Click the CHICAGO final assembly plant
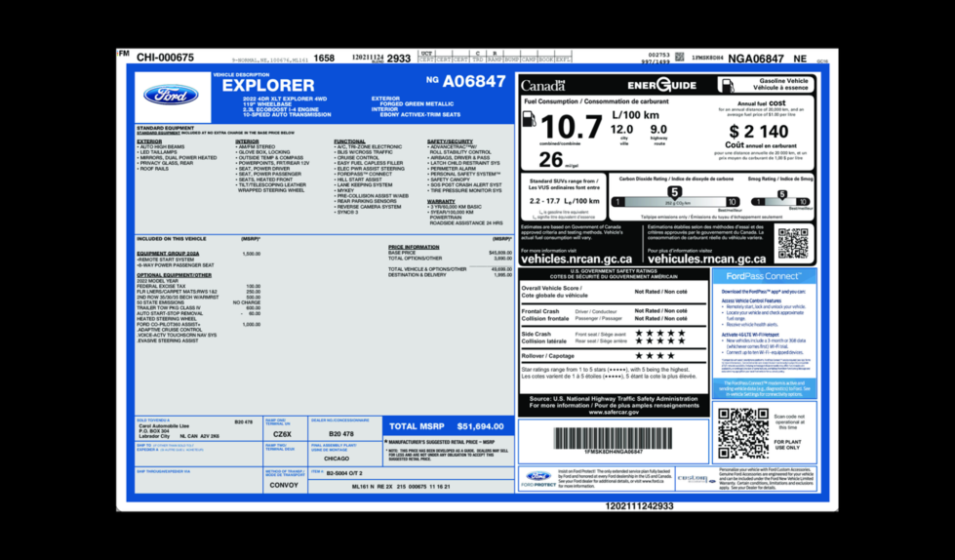 [337, 459]
